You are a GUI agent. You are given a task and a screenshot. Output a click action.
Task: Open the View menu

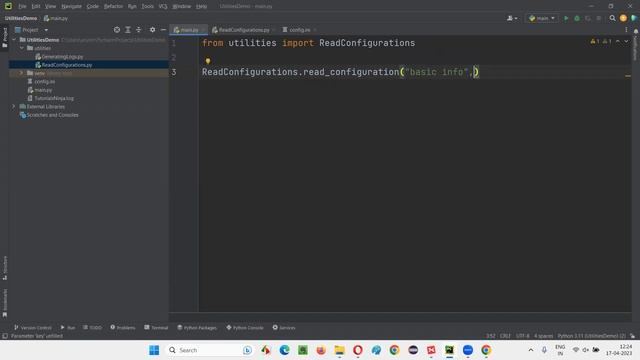(x=51, y=6)
